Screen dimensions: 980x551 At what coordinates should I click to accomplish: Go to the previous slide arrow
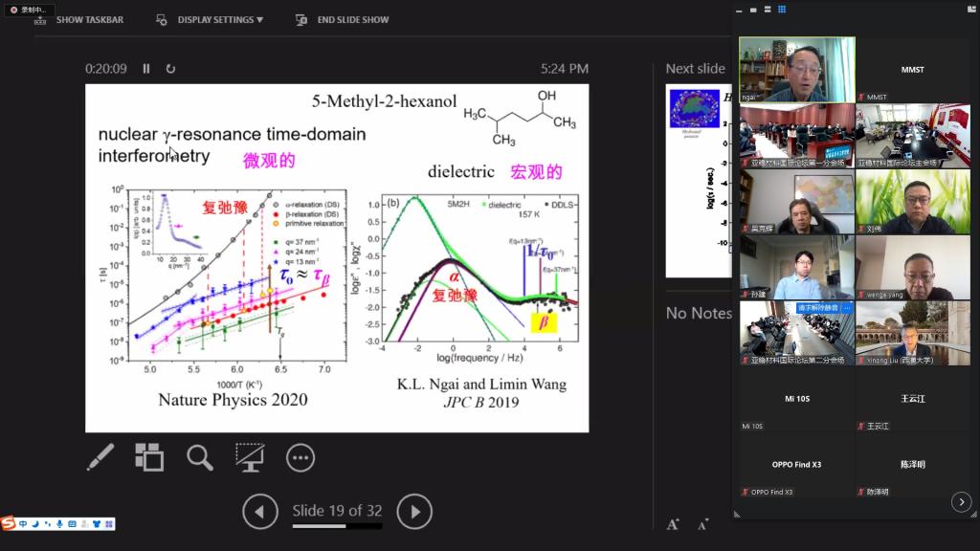point(260,512)
